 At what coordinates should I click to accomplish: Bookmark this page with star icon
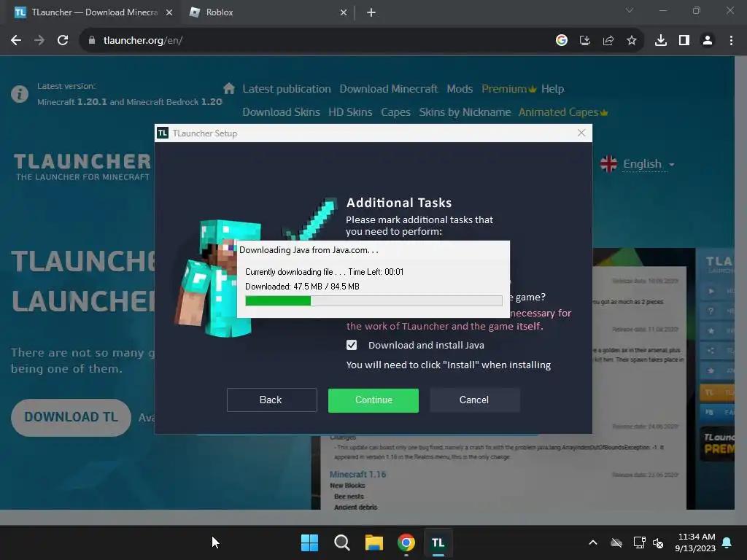tap(632, 41)
